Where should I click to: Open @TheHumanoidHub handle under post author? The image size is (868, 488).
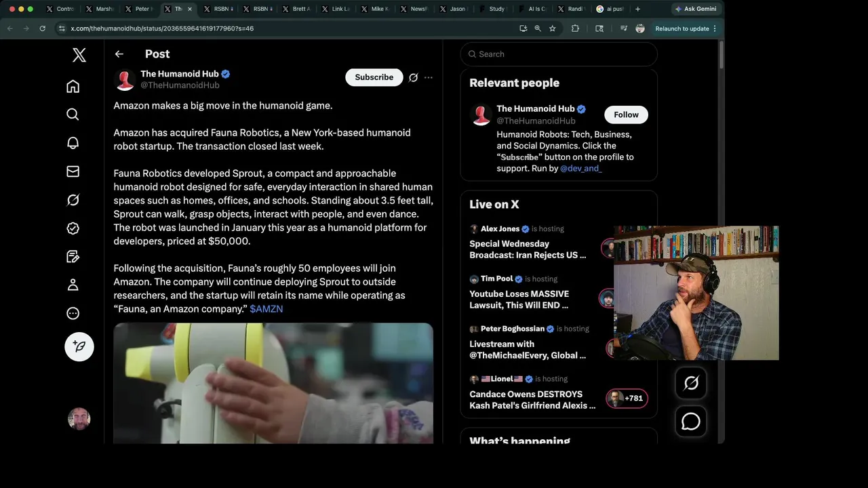tap(180, 85)
